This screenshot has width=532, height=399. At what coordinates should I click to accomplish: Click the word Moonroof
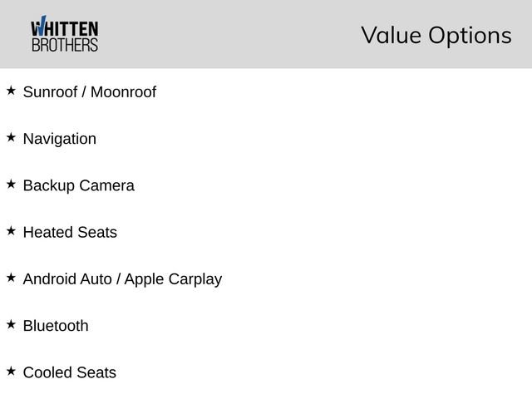pos(123,92)
